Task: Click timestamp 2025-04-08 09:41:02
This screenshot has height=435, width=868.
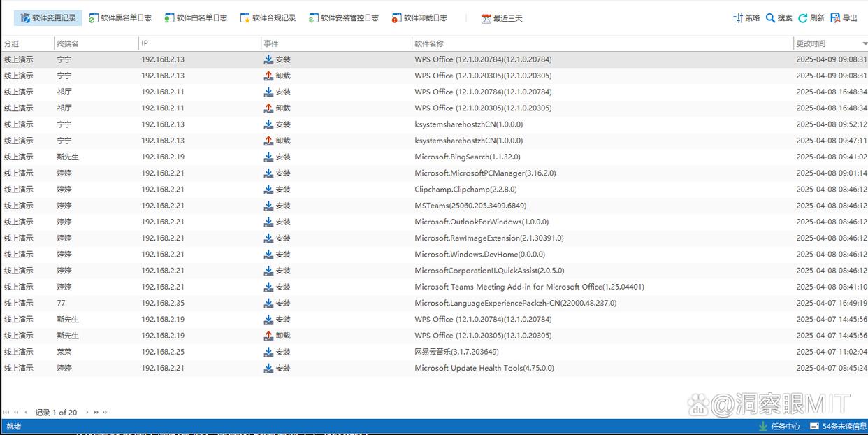Action: click(831, 157)
